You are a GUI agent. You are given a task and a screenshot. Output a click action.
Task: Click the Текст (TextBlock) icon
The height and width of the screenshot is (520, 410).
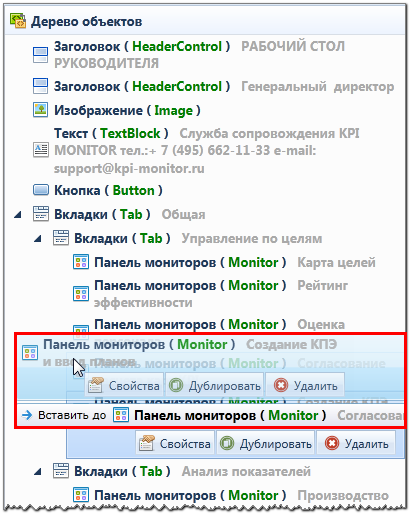pos(41,150)
